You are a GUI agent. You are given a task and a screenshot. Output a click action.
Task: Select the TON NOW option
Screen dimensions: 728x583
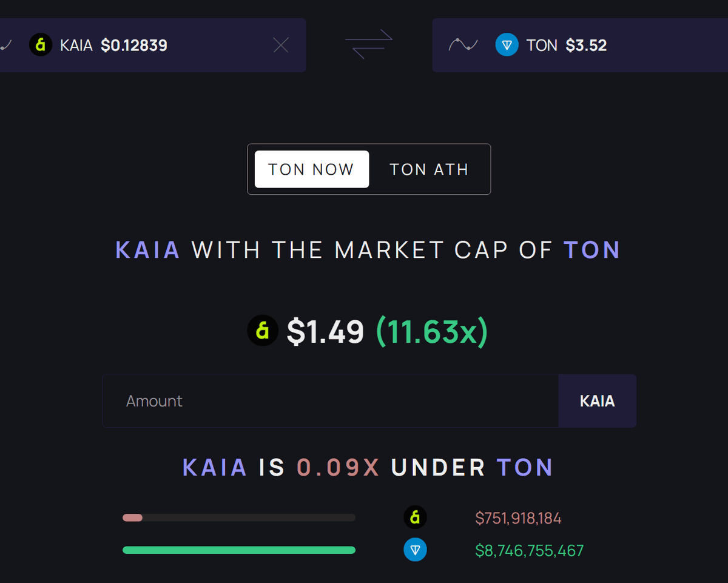tap(311, 169)
